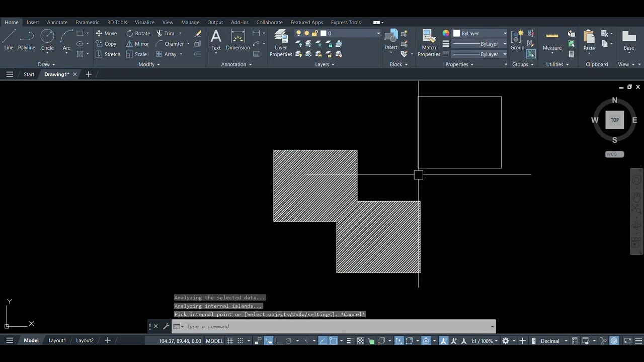Screen dimensions: 644x362
Task: Expand the Modify panel
Action: tap(149, 64)
